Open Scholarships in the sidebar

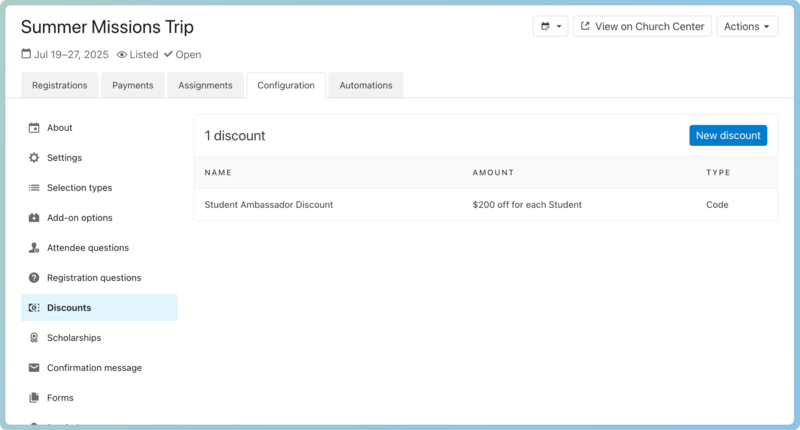click(99, 338)
